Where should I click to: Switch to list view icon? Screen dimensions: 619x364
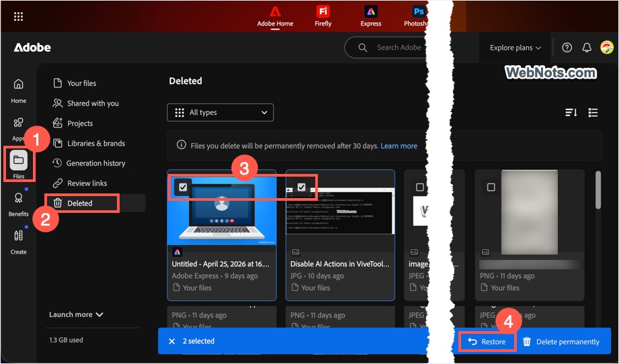[593, 113]
